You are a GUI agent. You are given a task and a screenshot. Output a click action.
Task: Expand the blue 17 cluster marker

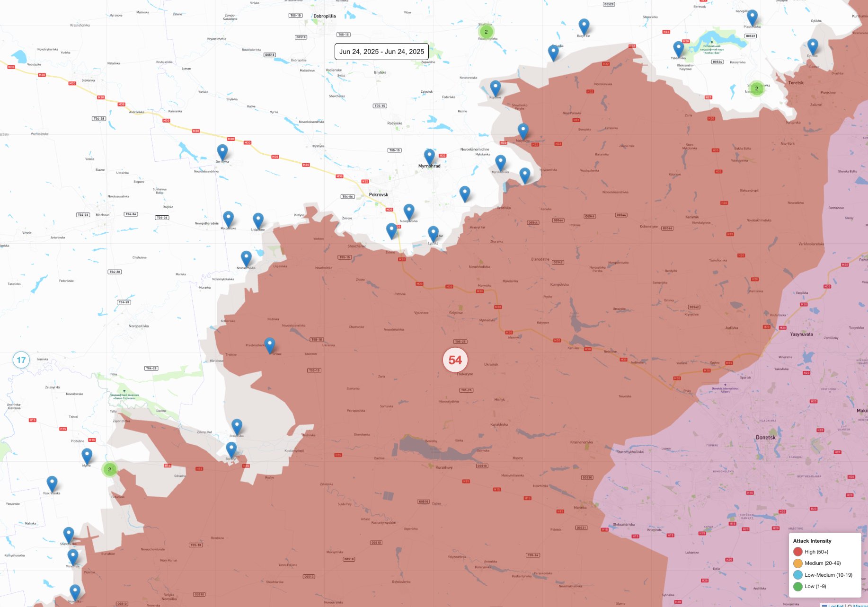pos(21,360)
